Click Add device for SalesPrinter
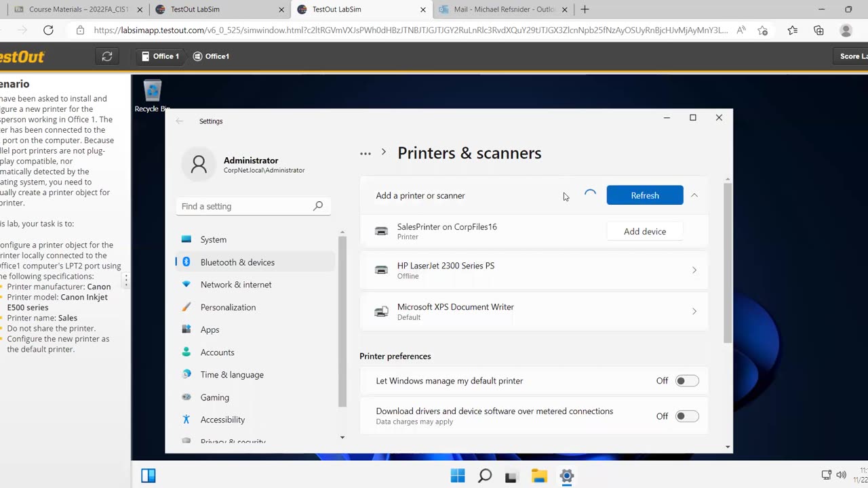Image resolution: width=868 pixels, height=488 pixels. pos(645,232)
